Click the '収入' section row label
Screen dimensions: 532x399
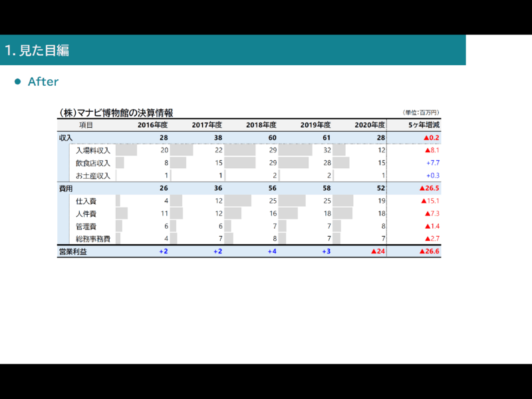coord(66,138)
